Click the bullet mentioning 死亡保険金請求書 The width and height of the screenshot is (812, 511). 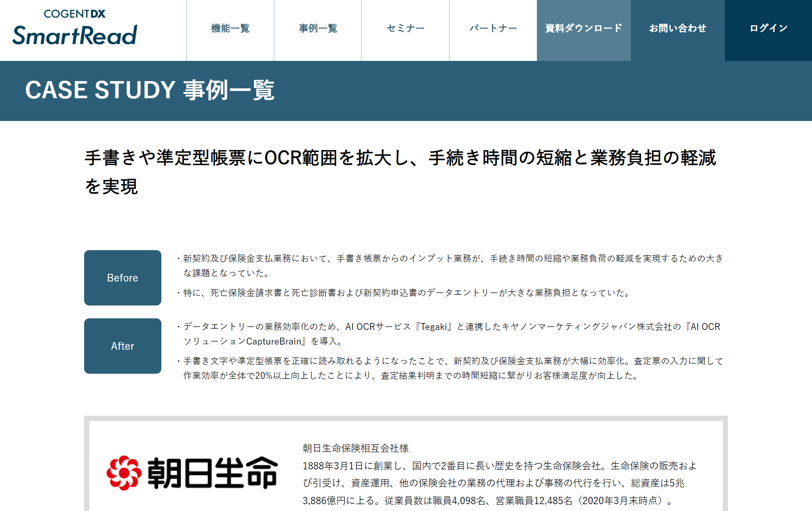click(406, 293)
